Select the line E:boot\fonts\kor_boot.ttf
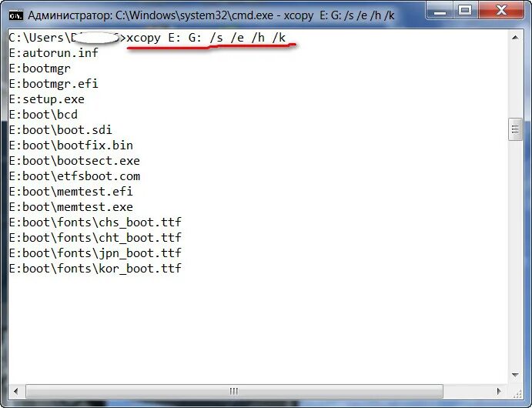Viewport: 532px width, 408px height. [95, 269]
